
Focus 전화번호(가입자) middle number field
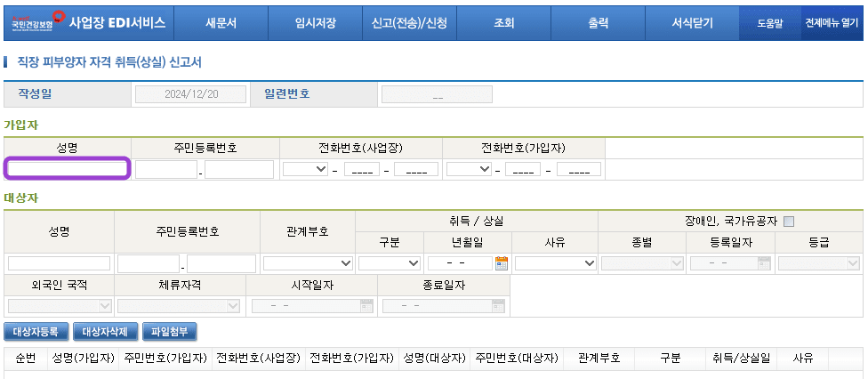pos(523,169)
